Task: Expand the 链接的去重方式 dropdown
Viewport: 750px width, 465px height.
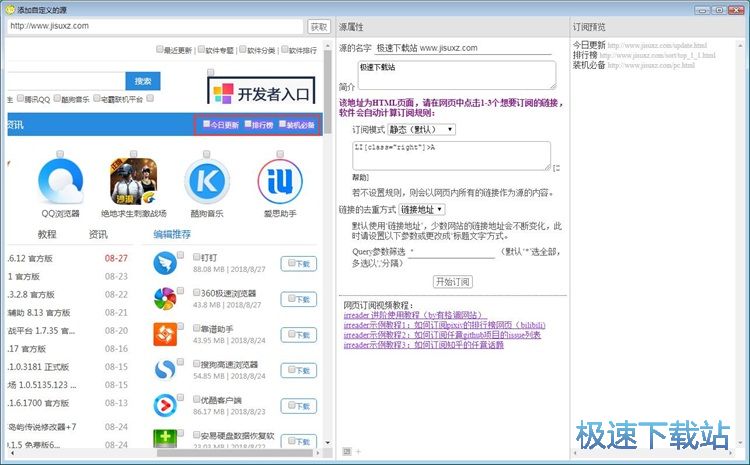Action: [421, 209]
